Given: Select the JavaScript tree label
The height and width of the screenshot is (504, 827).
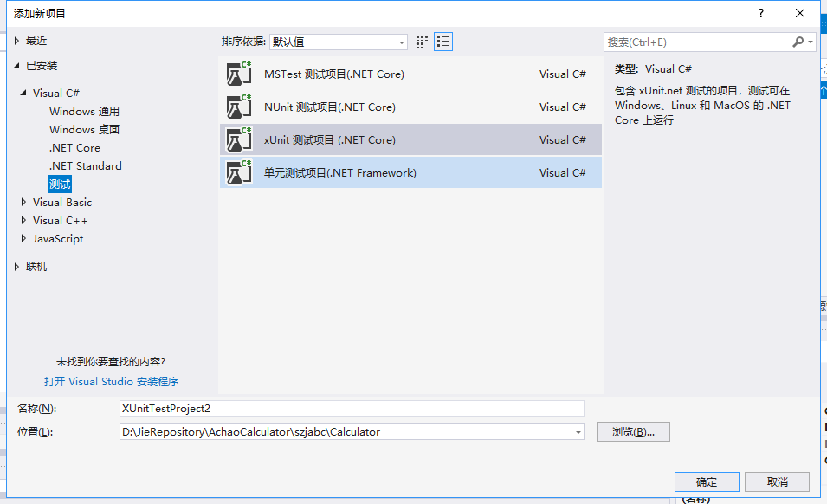Looking at the screenshot, I should [x=58, y=238].
